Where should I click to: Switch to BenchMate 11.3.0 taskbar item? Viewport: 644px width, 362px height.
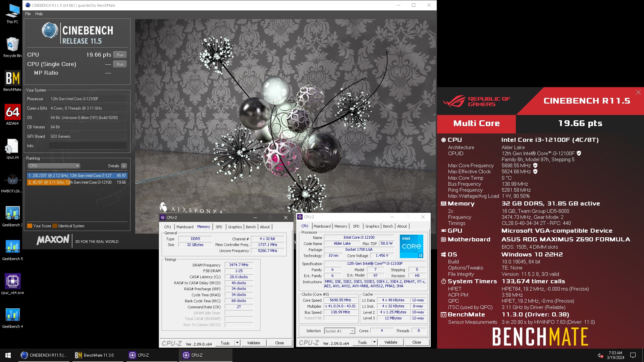98,355
